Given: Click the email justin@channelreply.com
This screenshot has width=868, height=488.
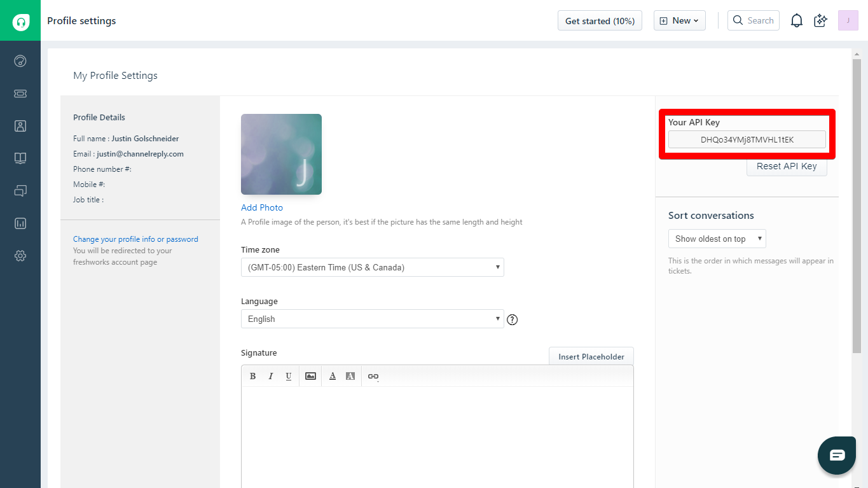Looking at the screenshot, I should 141,154.
